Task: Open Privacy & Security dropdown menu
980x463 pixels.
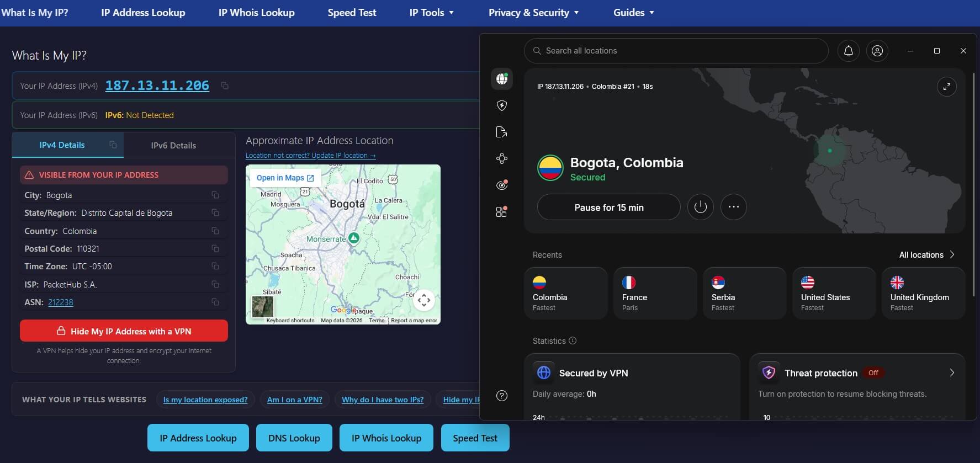Action: click(533, 12)
